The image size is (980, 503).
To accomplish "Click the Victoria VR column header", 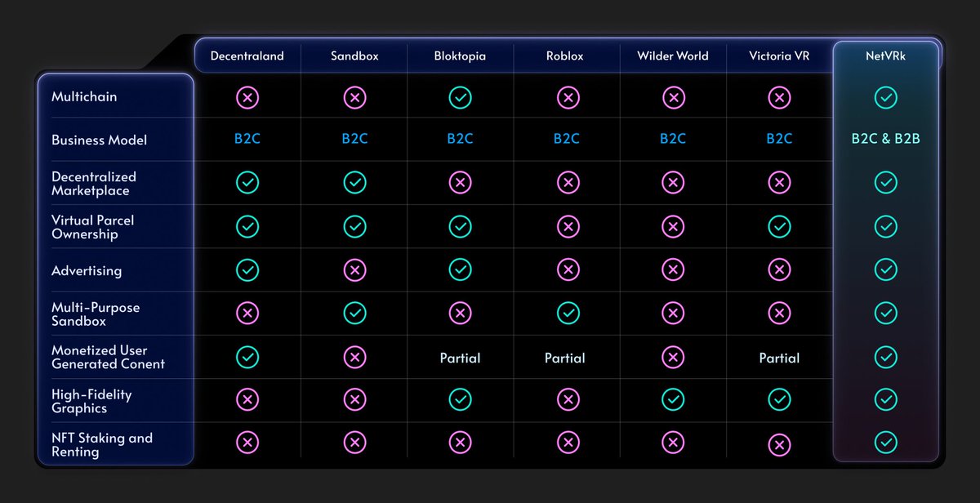I will coord(779,56).
